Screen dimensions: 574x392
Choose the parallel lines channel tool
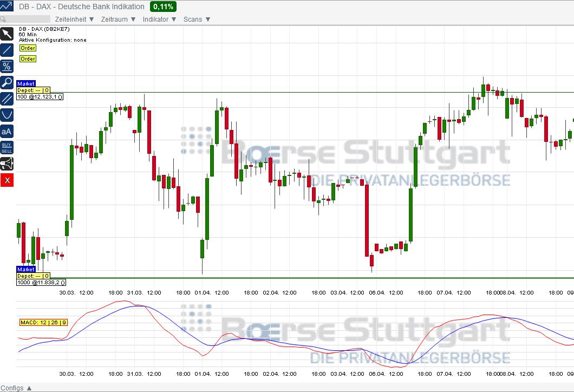pyautogui.click(x=6, y=99)
